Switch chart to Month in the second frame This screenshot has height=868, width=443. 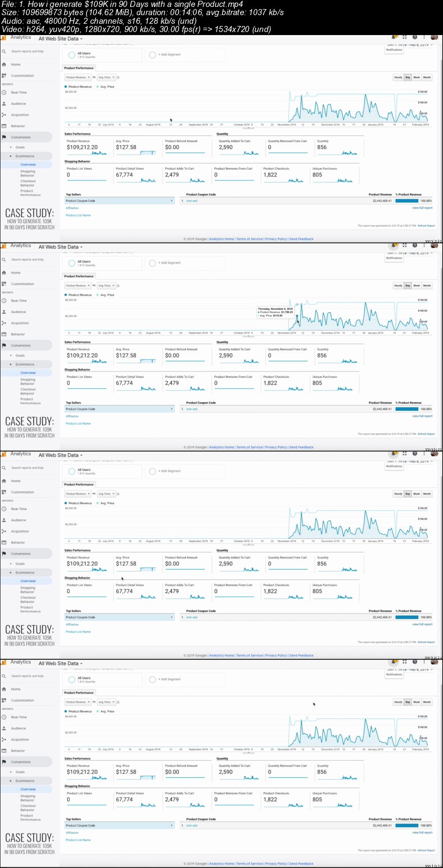coord(427,286)
